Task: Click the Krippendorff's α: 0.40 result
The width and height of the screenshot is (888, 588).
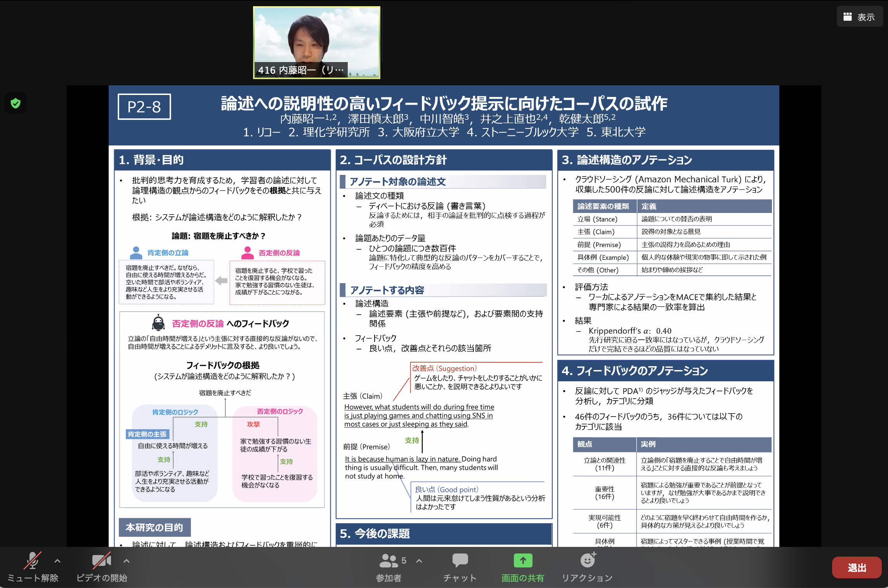Action: (630, 331)
